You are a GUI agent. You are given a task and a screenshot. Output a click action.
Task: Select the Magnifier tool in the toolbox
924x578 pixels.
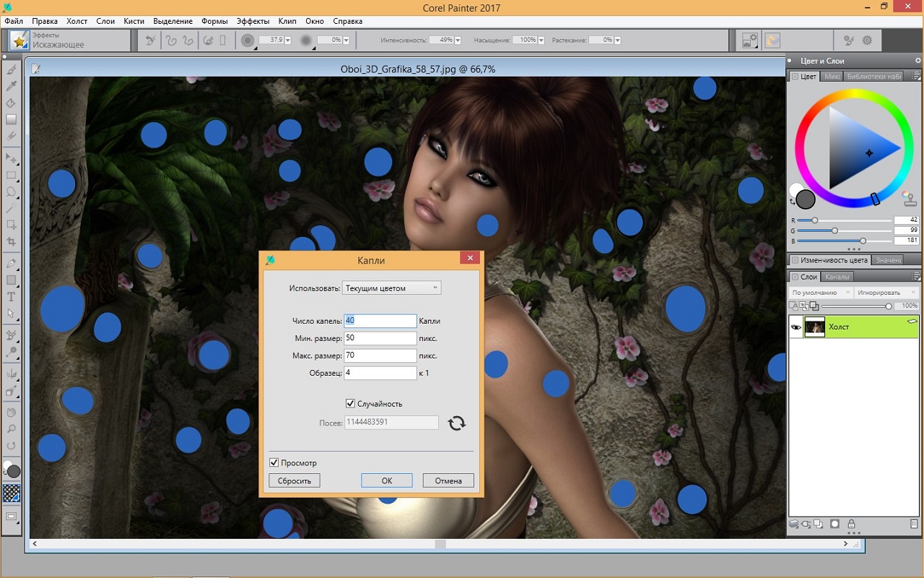click(12, 429)
